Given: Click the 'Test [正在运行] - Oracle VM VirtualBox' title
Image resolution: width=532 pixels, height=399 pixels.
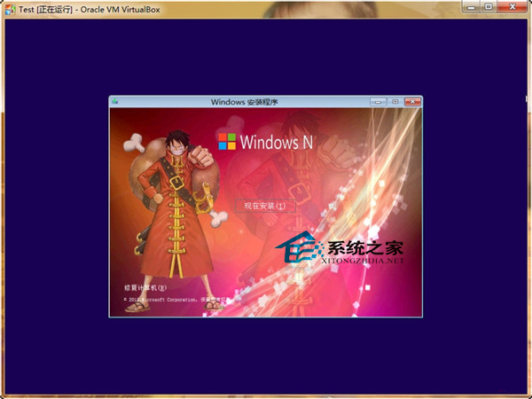Looking at the screenshot, I should [90, 10].
